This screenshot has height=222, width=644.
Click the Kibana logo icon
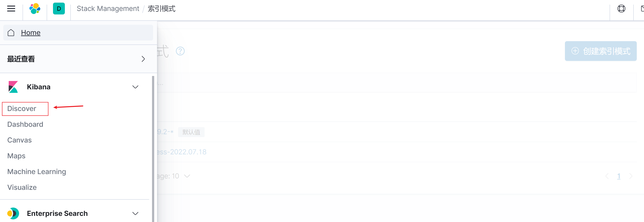[13, 87]
